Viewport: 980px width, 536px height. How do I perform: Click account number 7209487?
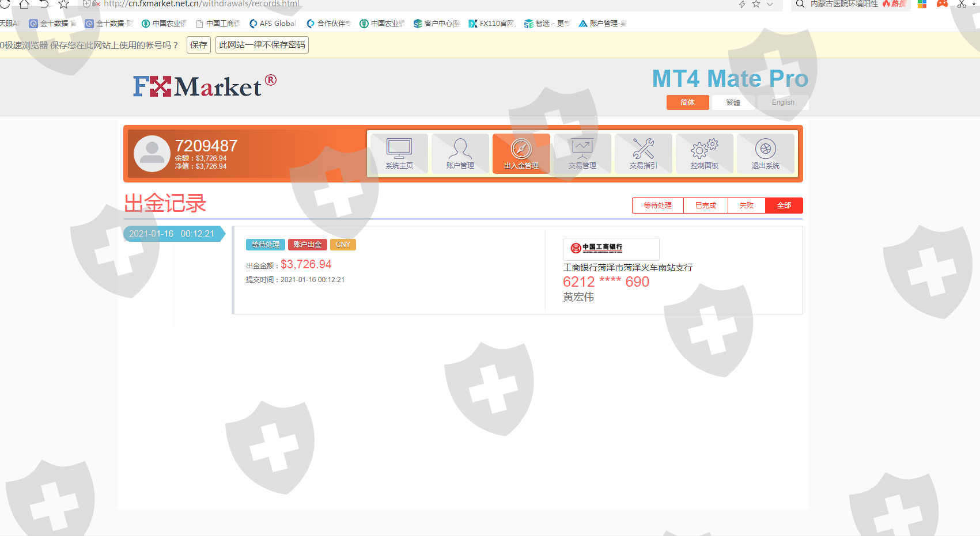(x=206, y=146)
